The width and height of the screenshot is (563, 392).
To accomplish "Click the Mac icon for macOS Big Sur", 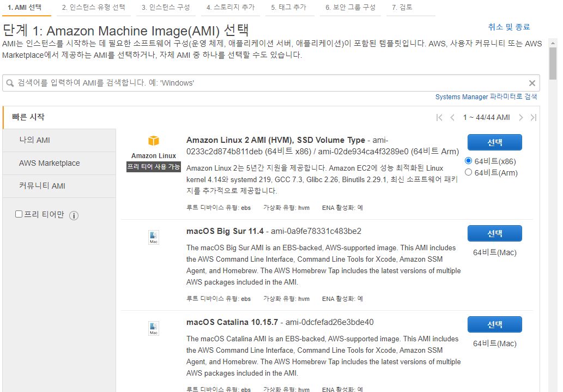I will click(154, 238).
